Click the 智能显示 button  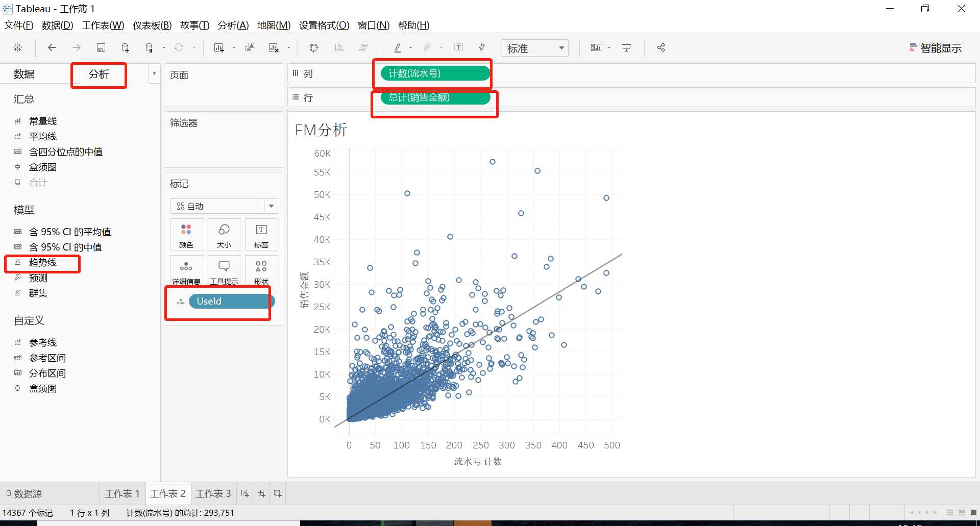tap(936, 48)
